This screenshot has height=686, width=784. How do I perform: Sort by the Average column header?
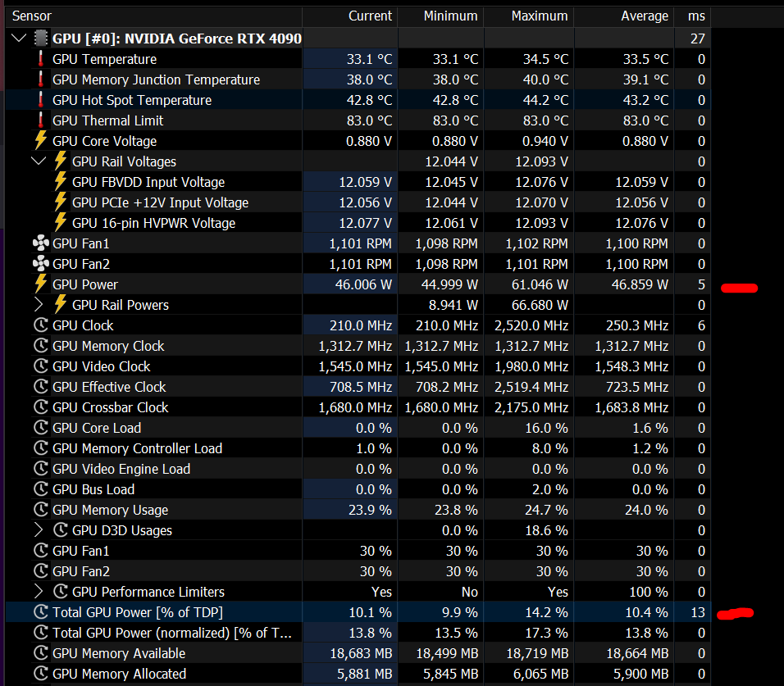(625, 16)
